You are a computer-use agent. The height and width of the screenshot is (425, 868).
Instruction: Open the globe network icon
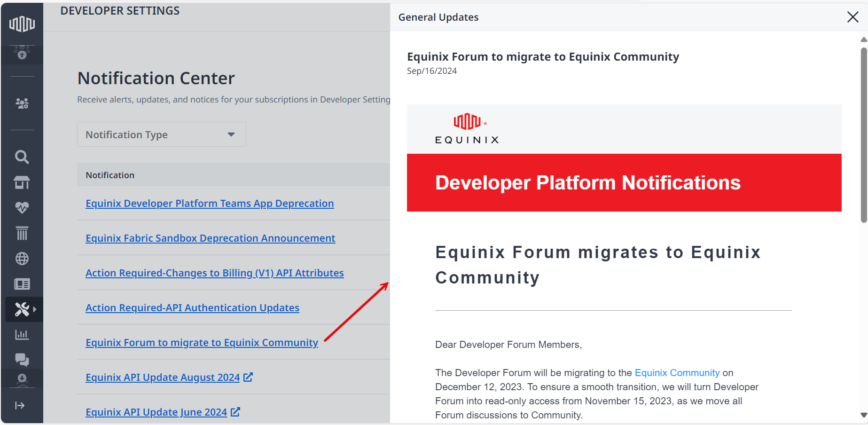coord(22,259)
